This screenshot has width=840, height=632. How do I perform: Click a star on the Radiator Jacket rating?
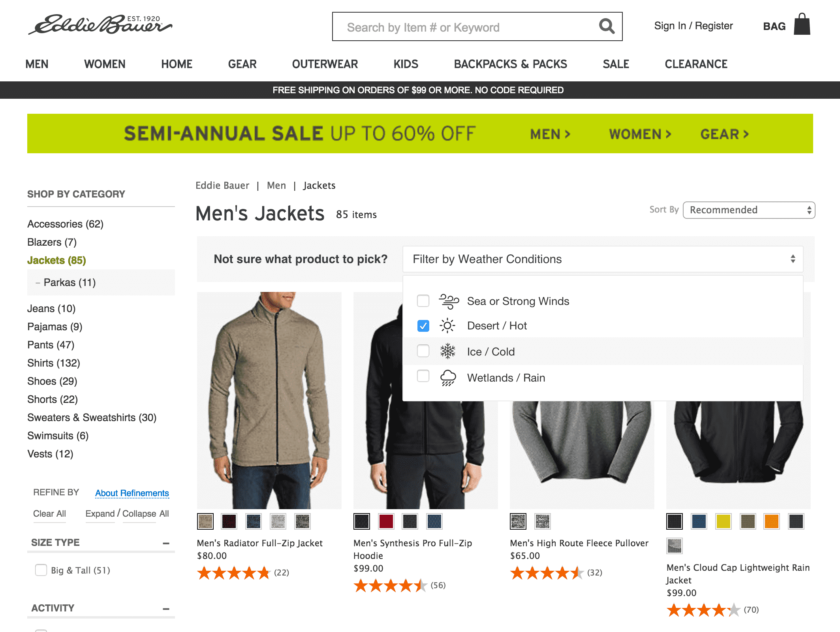pyautogui.click(x=234, y=573)
